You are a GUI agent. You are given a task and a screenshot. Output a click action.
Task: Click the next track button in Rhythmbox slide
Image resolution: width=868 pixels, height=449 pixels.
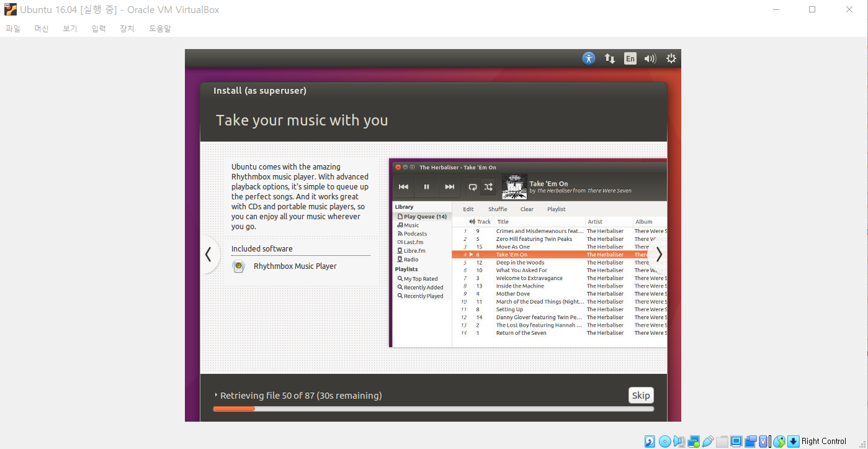(450, 187)
